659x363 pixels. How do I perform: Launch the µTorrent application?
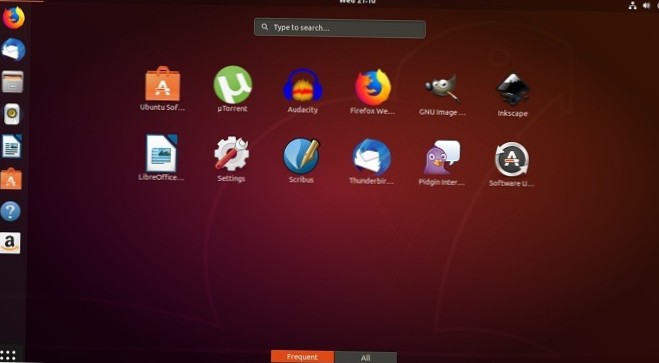pos(232,84)
